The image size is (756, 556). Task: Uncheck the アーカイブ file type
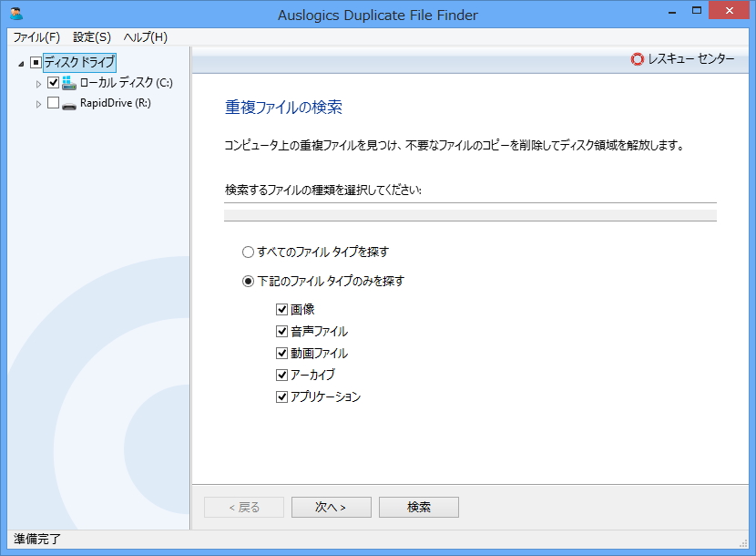pos(281,375)
